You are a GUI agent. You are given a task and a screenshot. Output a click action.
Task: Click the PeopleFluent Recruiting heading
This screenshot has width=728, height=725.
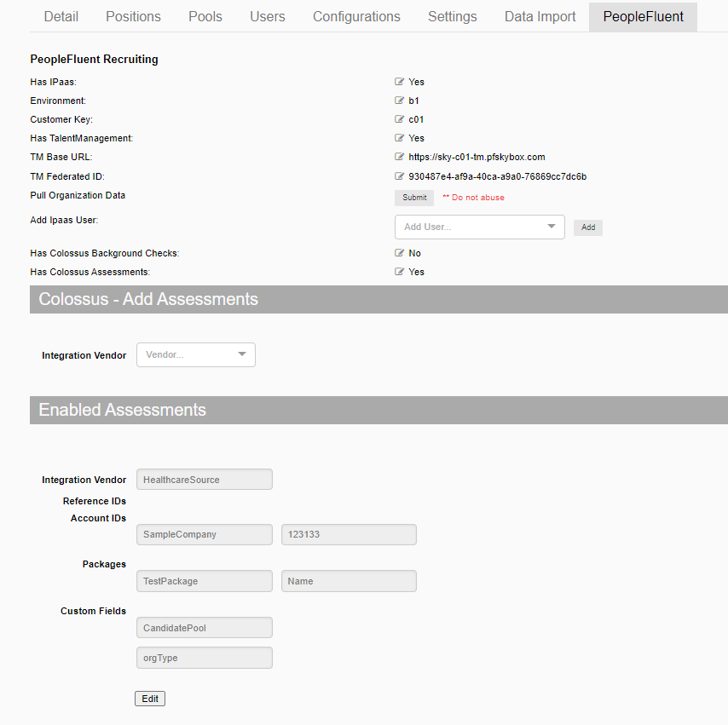point(95,59)
